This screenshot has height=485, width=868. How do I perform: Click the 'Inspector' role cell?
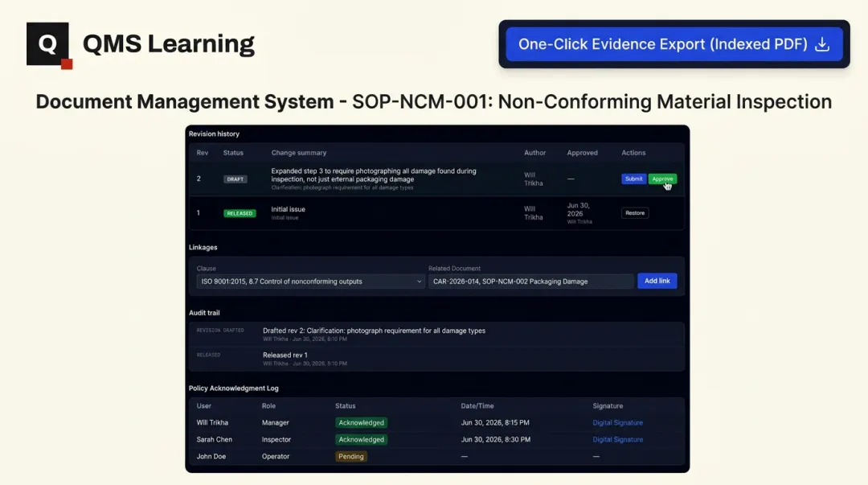click(276, 439)
